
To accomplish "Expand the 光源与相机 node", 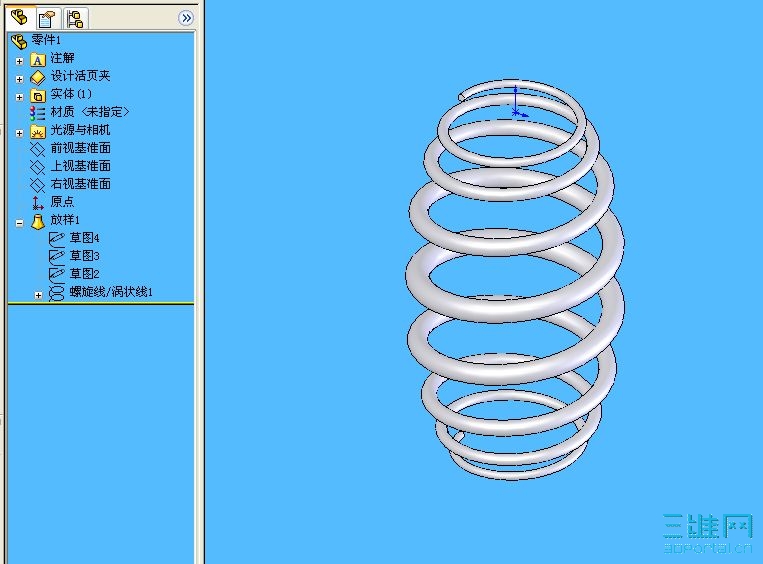I will pyautogui.click(x=19, y=133).
